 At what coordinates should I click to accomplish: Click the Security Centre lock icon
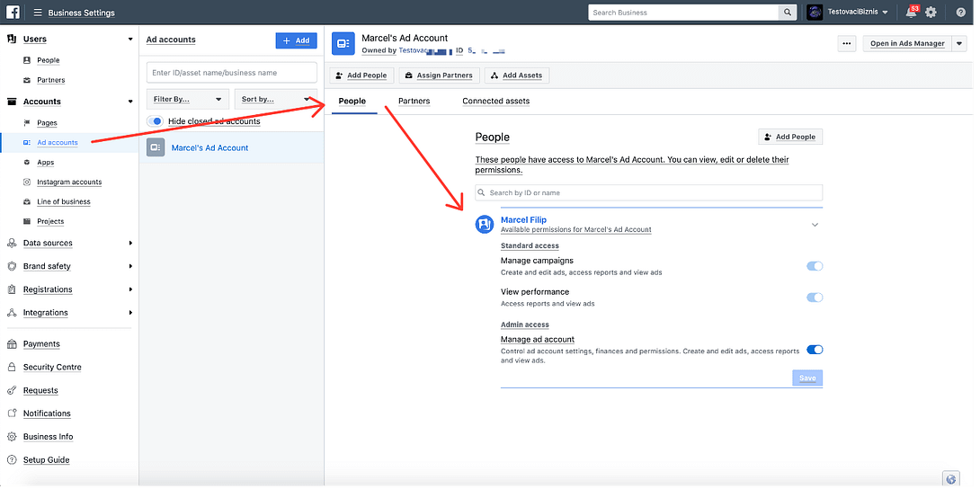click(12, 368)
